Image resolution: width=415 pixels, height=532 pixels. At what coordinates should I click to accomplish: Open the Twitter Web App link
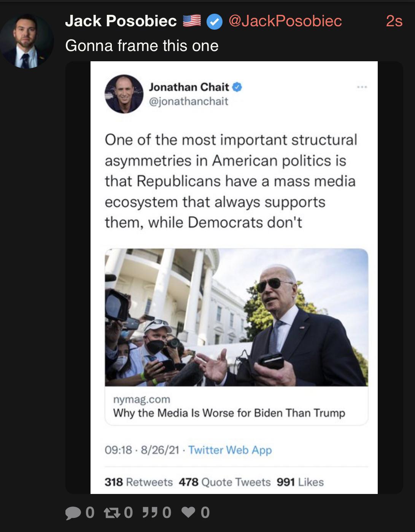point(230,450)
